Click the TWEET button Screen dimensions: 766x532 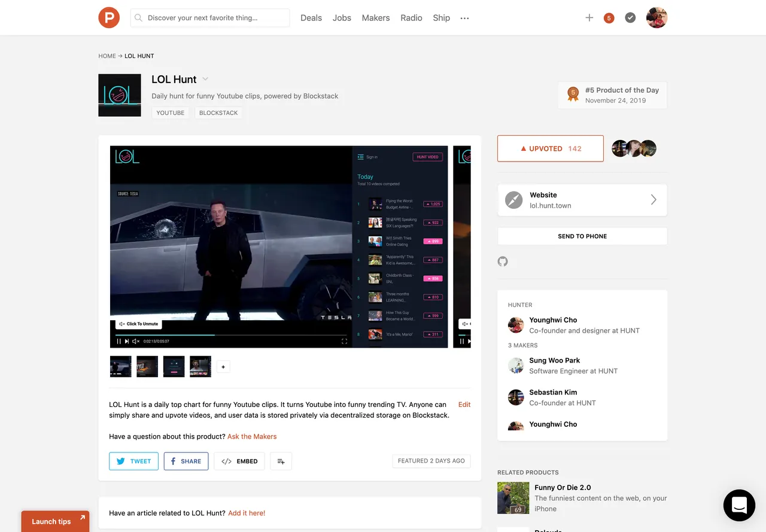133,461
